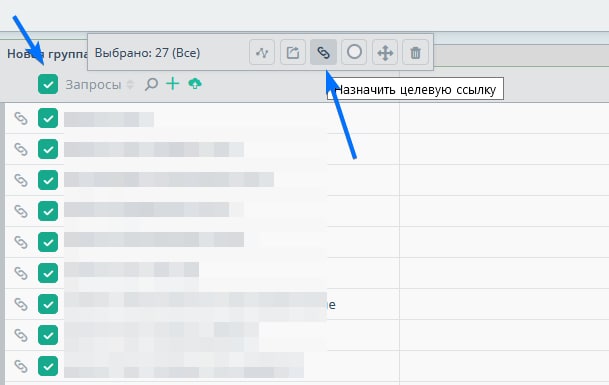Click the link icon of sixth query row

point(21,273)
